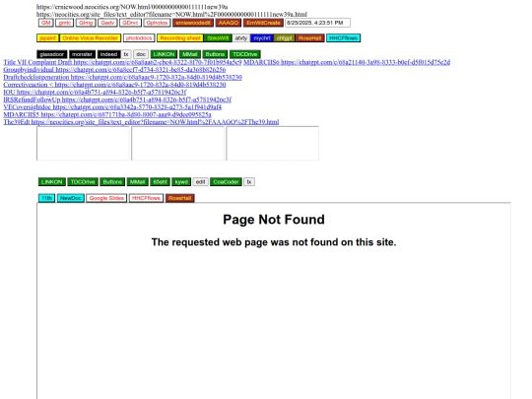532x399 pixels.
Task: Click TDCDrive button in the glassdoor row
Action: click(245, 54)
